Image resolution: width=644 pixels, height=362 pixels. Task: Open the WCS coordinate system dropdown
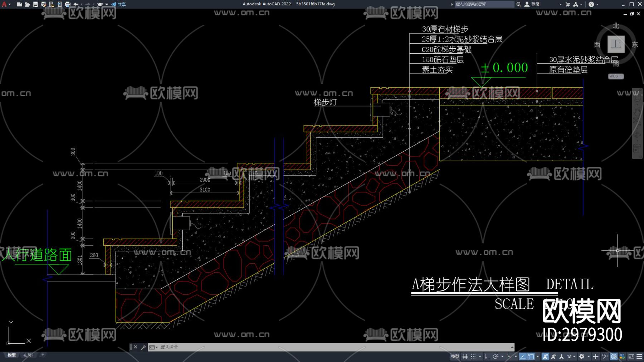[616, 76]
